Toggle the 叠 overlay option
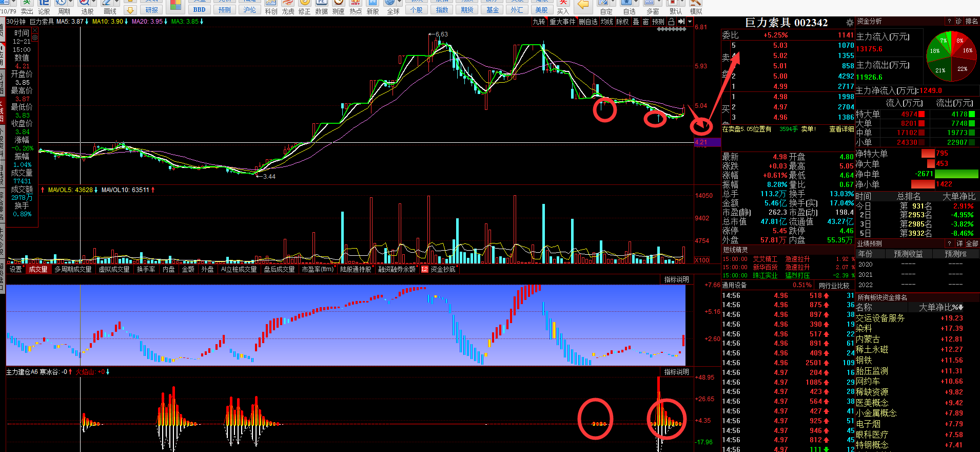The width and height of the screenshot is (980, 452). 636,22
